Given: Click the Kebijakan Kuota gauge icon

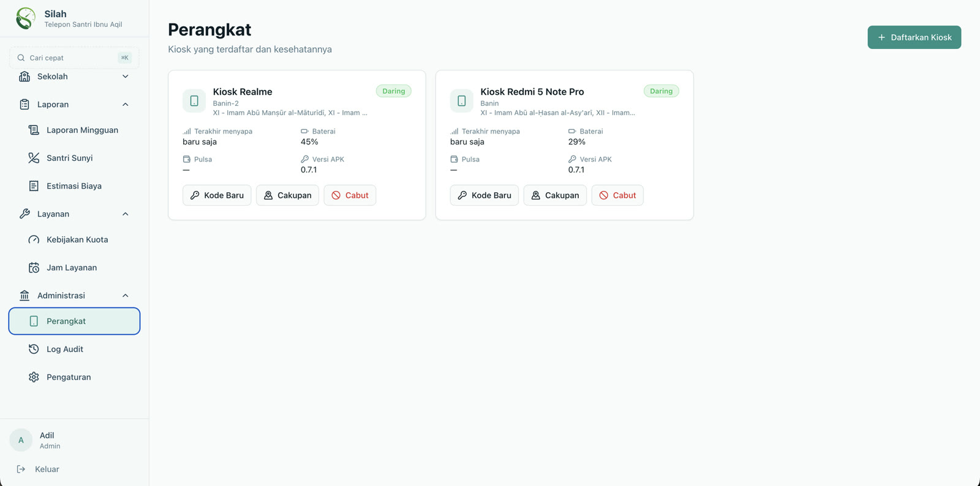Looking at the screenshot, I should [34, 239].
